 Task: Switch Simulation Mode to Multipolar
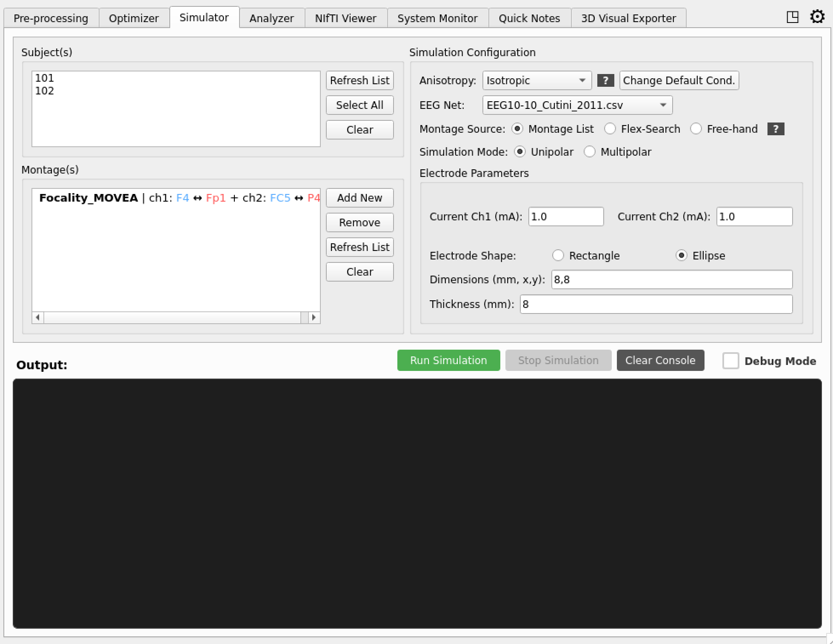coord(590,152)
